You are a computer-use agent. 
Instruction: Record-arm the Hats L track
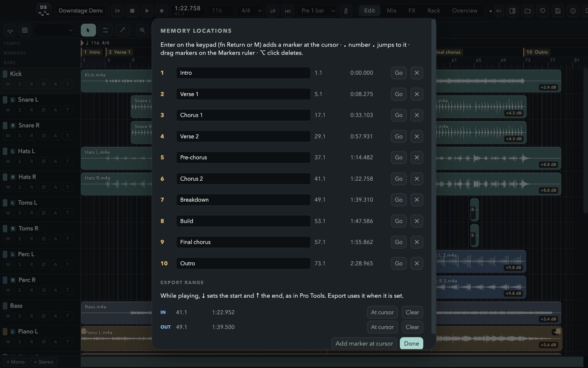pyautogui.click(x=32, y=161)
